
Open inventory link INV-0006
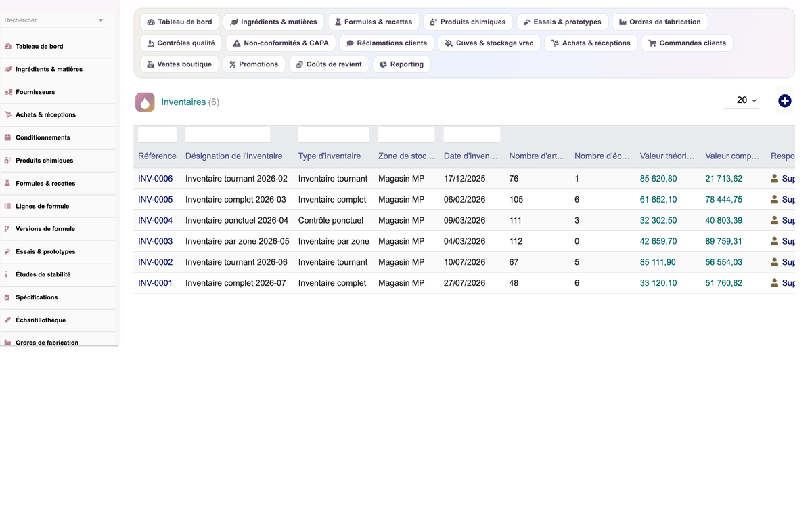156,179
